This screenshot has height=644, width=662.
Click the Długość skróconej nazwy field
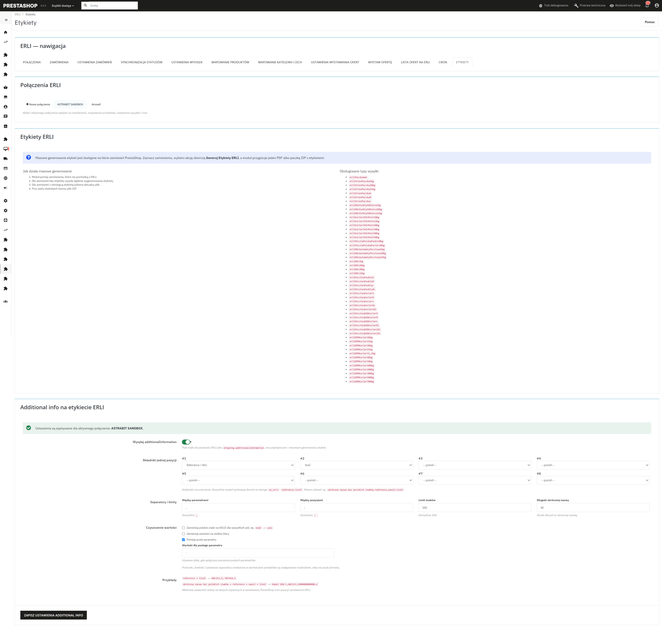(x=593, y=508)
